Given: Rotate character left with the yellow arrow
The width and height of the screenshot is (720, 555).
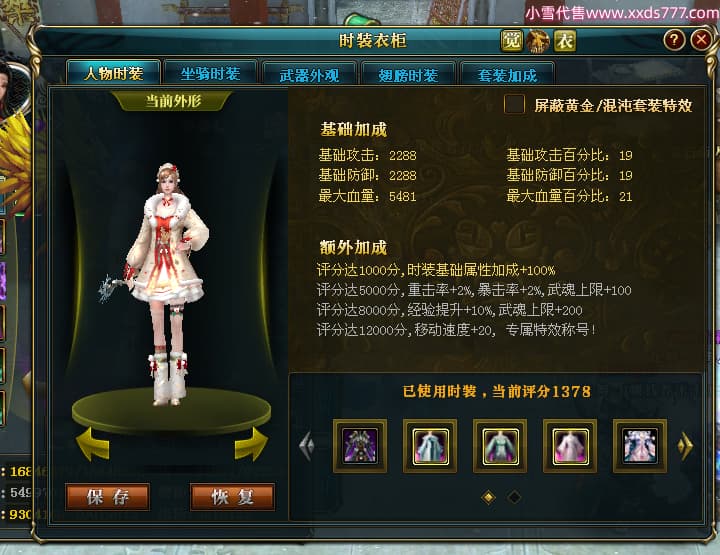Looking at the screenshot, I should click(93, 444).
